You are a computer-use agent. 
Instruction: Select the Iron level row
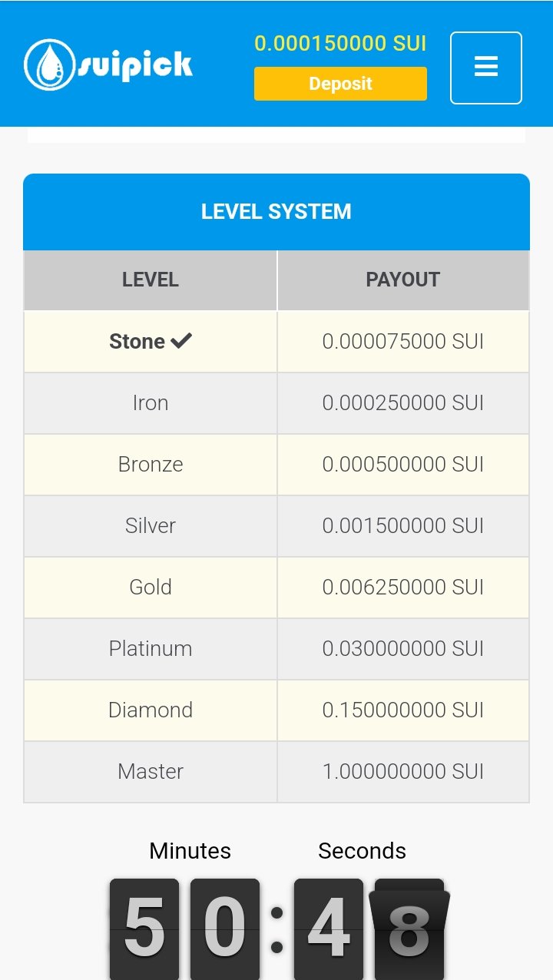click(x=151, y=402)
